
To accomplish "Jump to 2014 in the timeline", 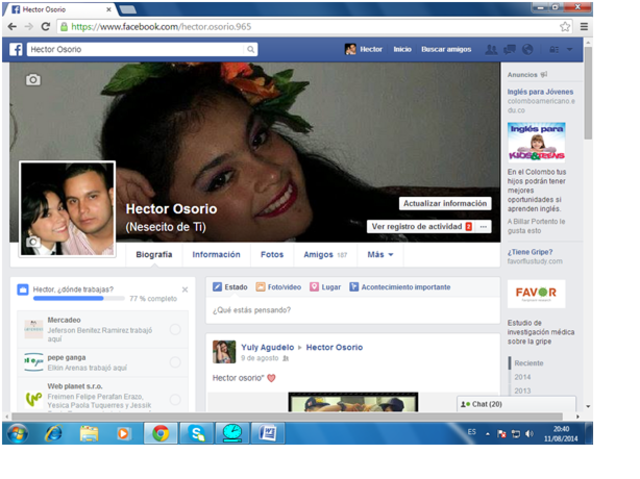I will [522, 377].
